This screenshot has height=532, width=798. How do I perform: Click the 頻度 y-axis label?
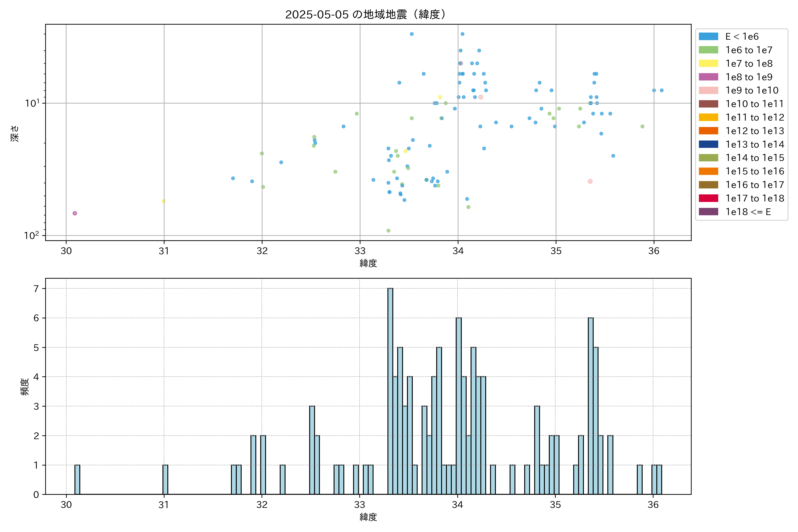(24, 387)
